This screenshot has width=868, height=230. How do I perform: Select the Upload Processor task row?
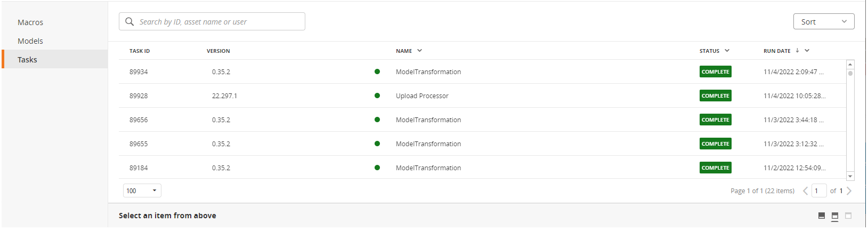482,96
